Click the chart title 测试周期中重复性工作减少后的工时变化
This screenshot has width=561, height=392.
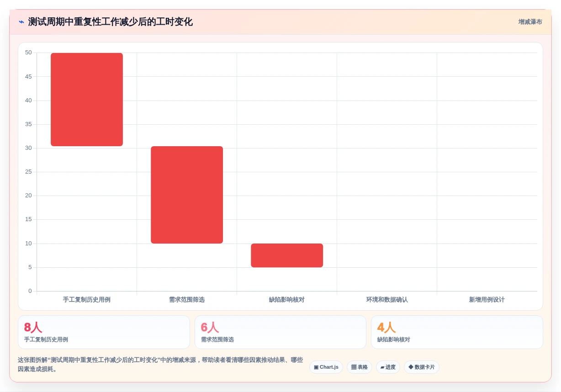tap(110, 22)
